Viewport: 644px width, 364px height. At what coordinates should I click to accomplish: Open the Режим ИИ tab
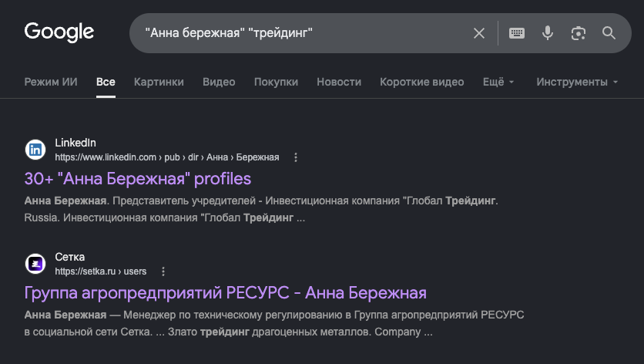click(51, 82)
